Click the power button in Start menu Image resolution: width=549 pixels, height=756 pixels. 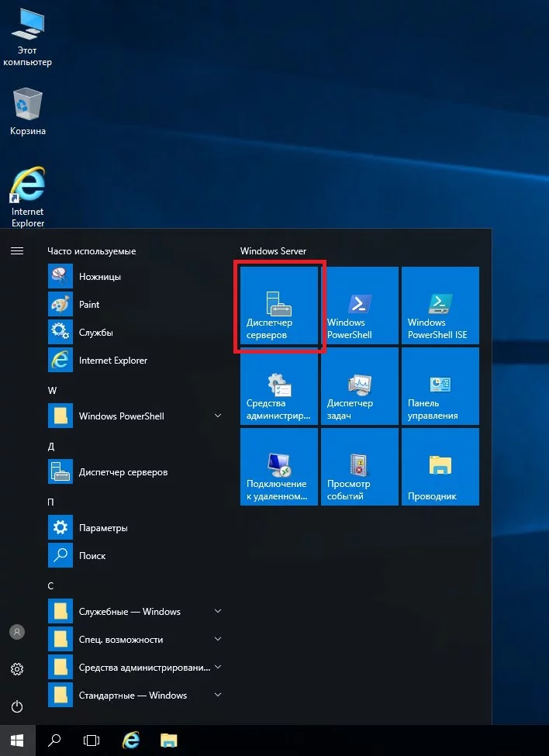tap(17, 707)
